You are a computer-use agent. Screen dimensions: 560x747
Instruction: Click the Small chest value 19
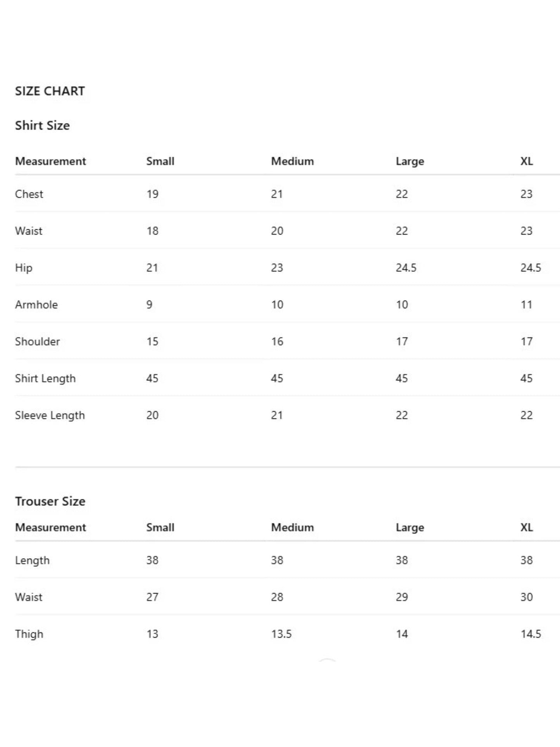point(152,194)
